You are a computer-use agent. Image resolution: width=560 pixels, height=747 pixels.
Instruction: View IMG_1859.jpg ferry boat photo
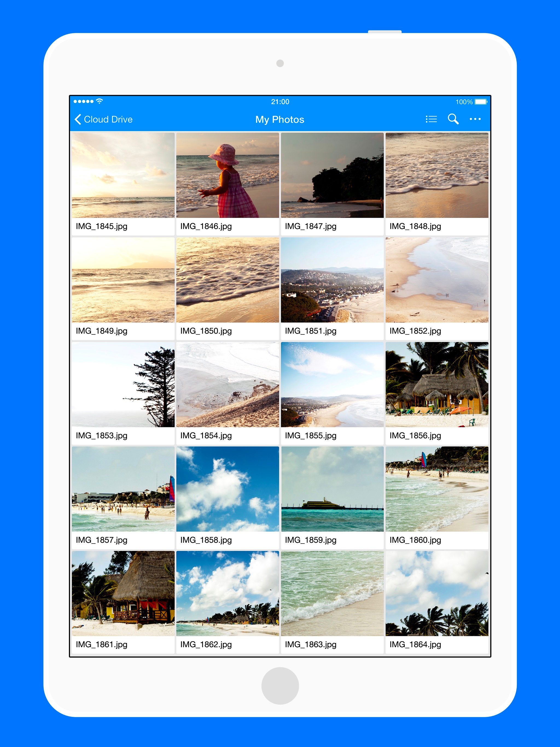(x=332, y=489)
